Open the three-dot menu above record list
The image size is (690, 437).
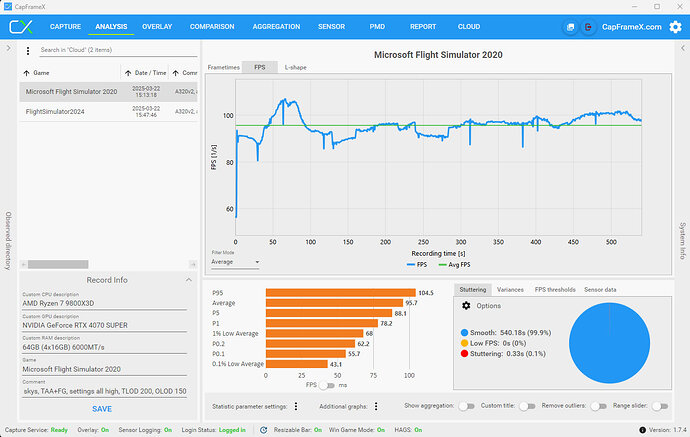[28, 51]
